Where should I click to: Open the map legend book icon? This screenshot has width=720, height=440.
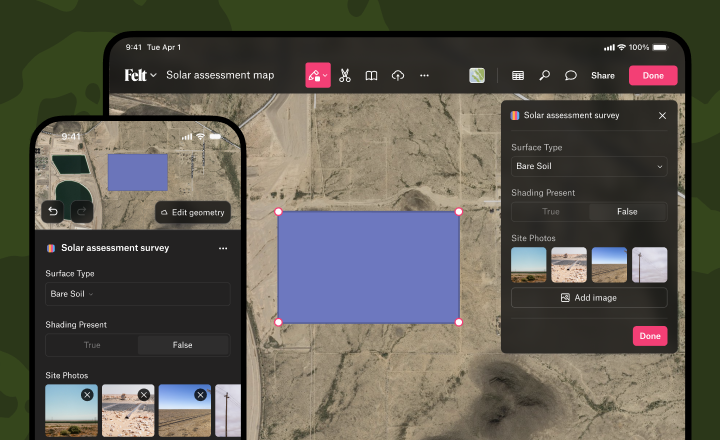pyautogui.click(x=371, y=75)
